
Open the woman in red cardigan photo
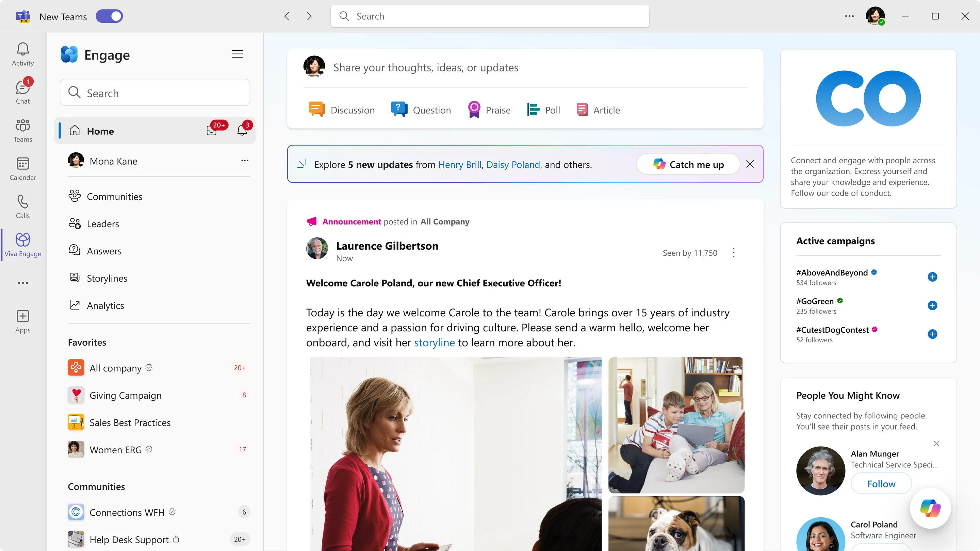point(456,454)
